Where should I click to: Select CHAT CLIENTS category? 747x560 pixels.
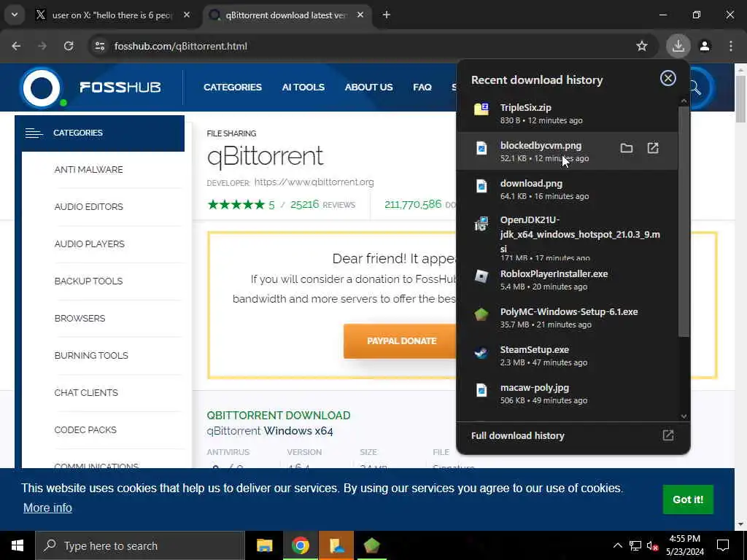point(86,392)
